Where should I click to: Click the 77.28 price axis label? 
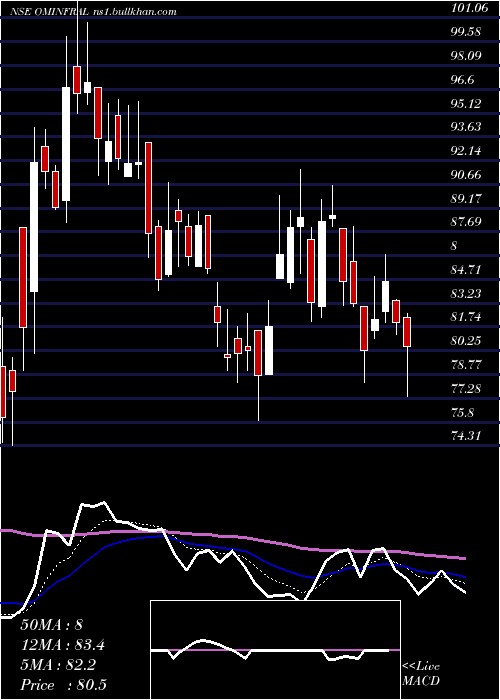click(x=466, y=388)
